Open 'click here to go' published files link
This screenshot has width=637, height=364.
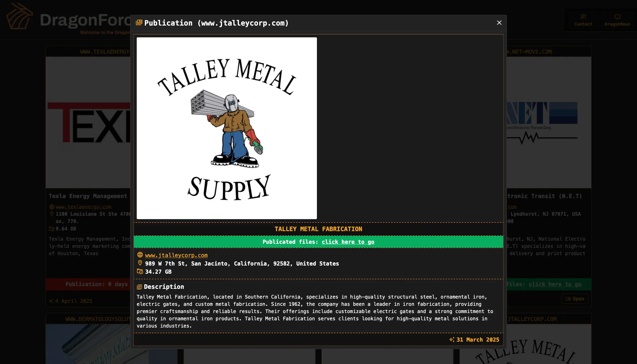pyautogui.click(x=348, y=242)
